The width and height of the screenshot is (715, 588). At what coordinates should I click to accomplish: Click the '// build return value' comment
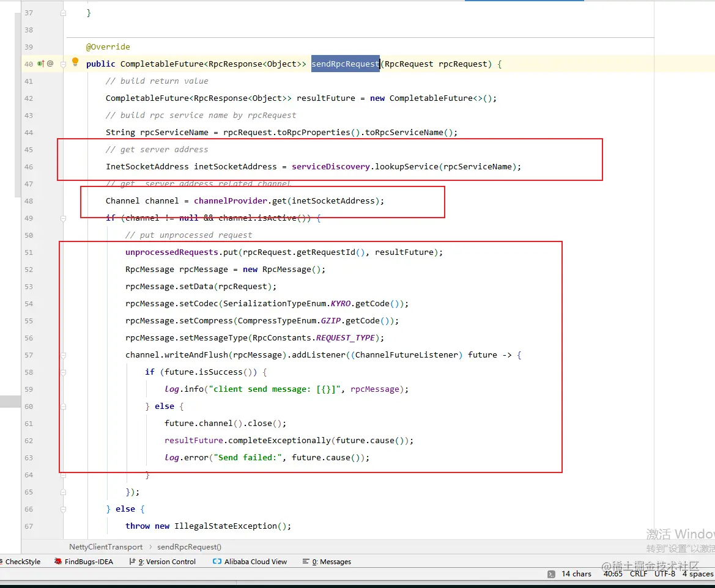157,81
